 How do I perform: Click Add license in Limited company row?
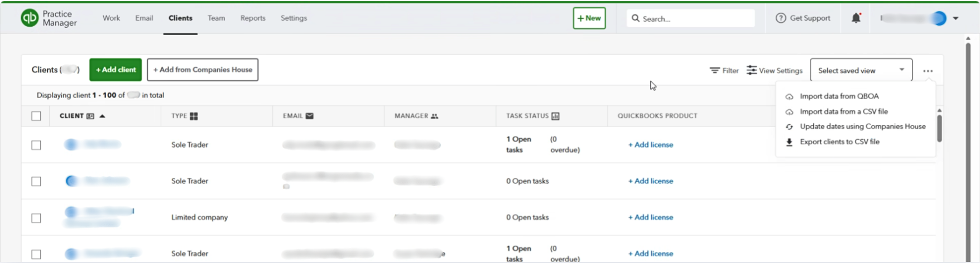651,217
